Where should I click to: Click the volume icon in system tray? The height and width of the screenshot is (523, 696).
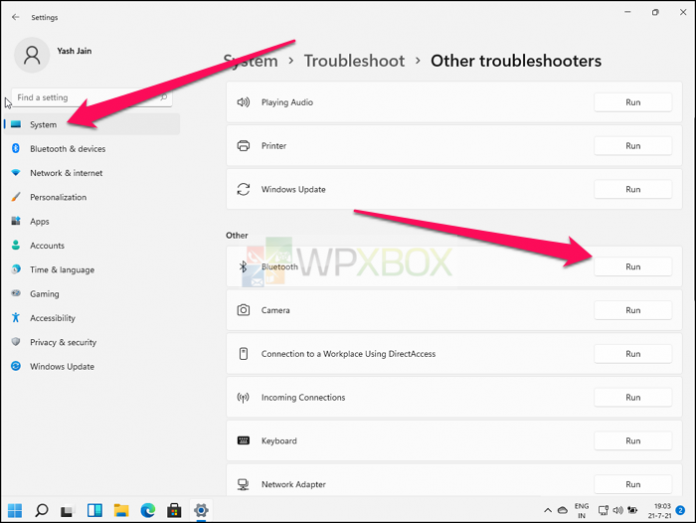pyautogui.click(x=618, y=511)
